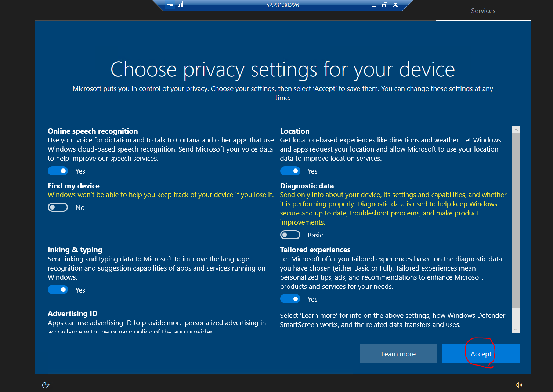Click the volume speaker icon
553x392 pixels.
[518, 385]
